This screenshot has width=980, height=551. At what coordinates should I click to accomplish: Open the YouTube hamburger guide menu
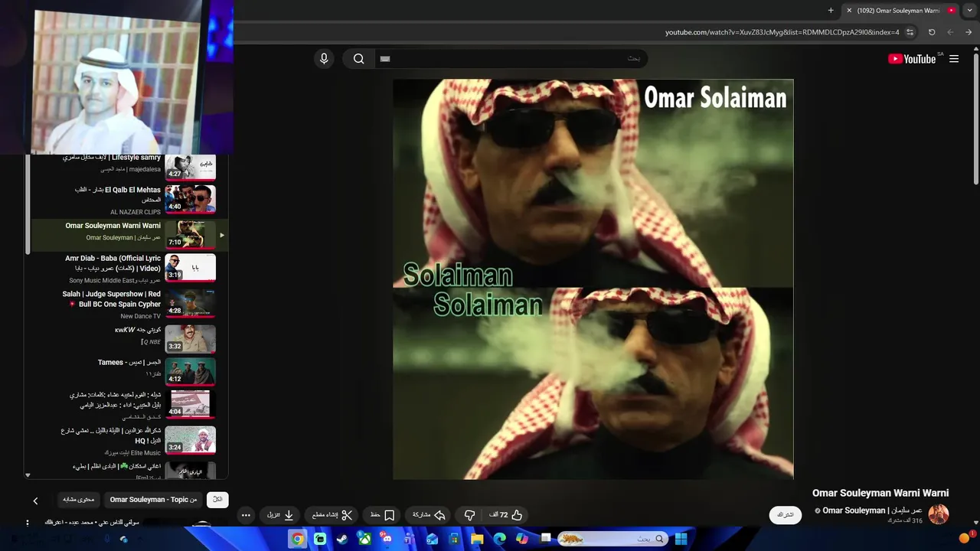(954, 59)
